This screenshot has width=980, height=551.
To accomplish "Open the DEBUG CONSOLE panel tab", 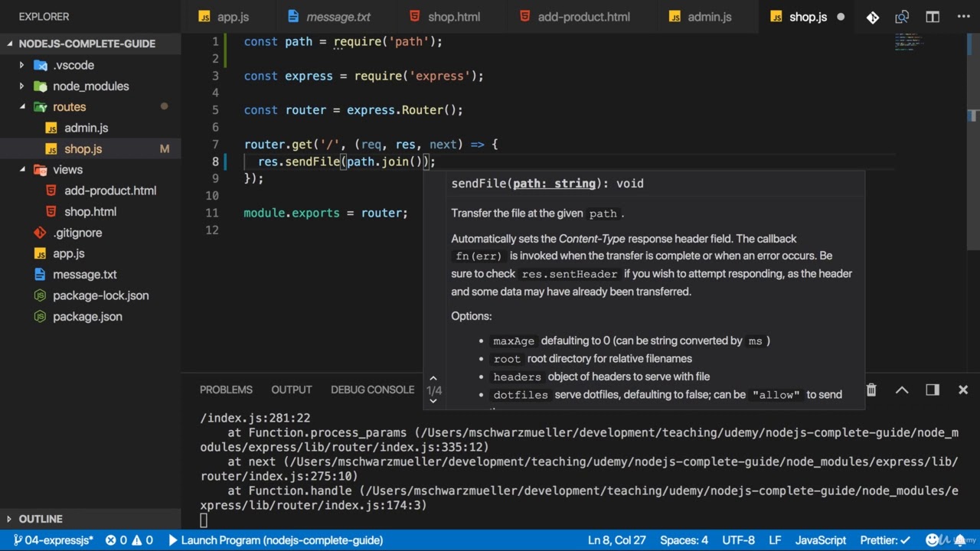I will coord(372,390).
